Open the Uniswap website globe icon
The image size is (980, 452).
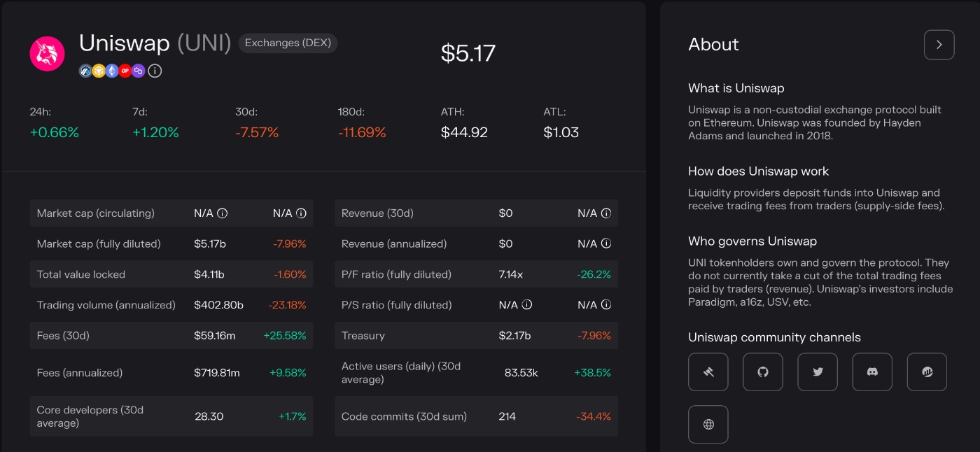click(708, 424)
